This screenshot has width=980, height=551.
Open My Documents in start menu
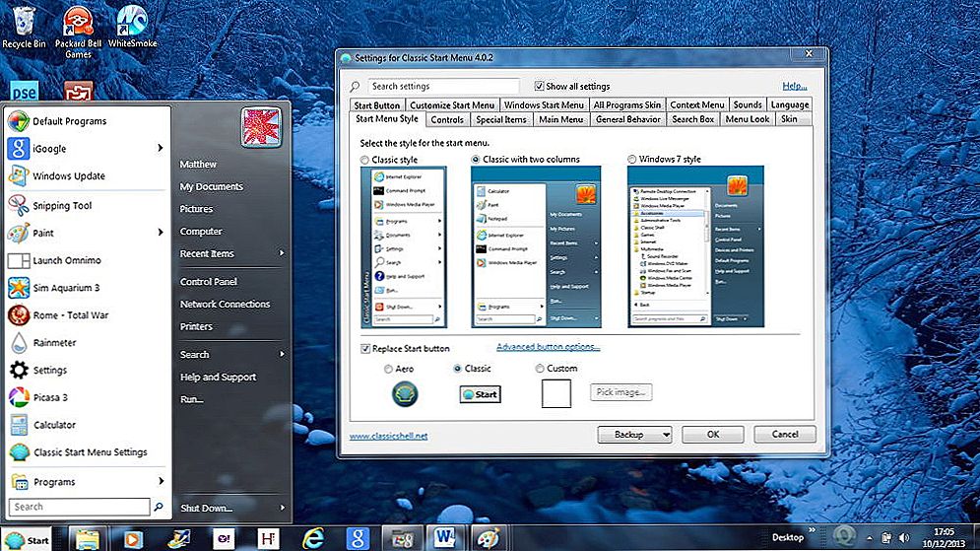point(211,186)
